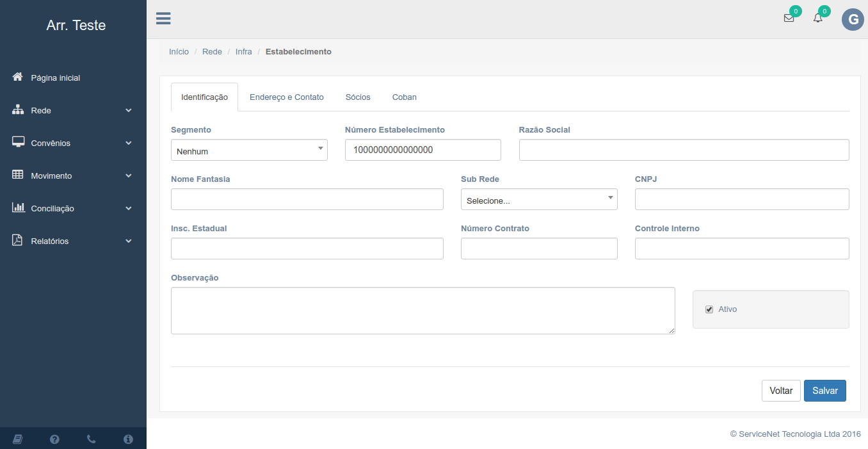Screen dimensions: 868x449
Task: Uncheck the Ativo checkbox
Action: tap(709, 309)
